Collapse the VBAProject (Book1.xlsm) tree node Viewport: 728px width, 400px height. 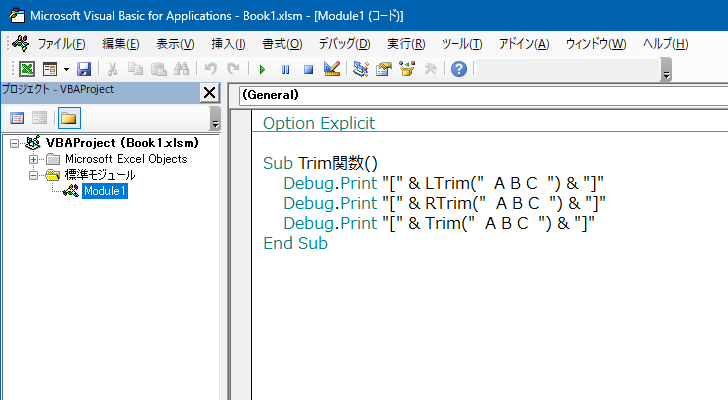tap(14, 143)
